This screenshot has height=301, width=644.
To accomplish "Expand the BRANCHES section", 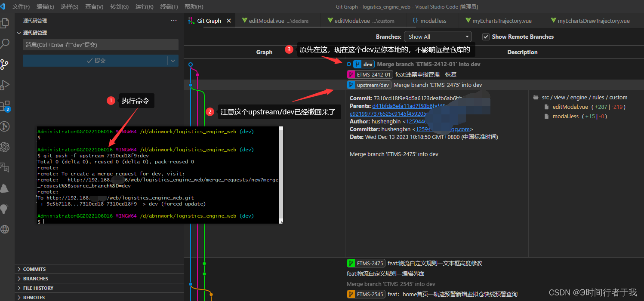I will pos(99,279).
